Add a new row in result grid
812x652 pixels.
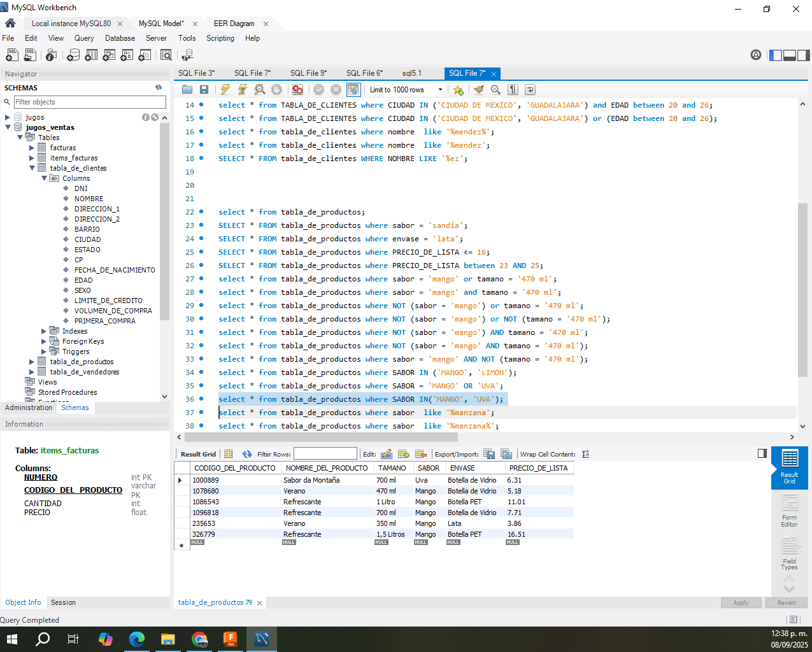pos(404,454)
